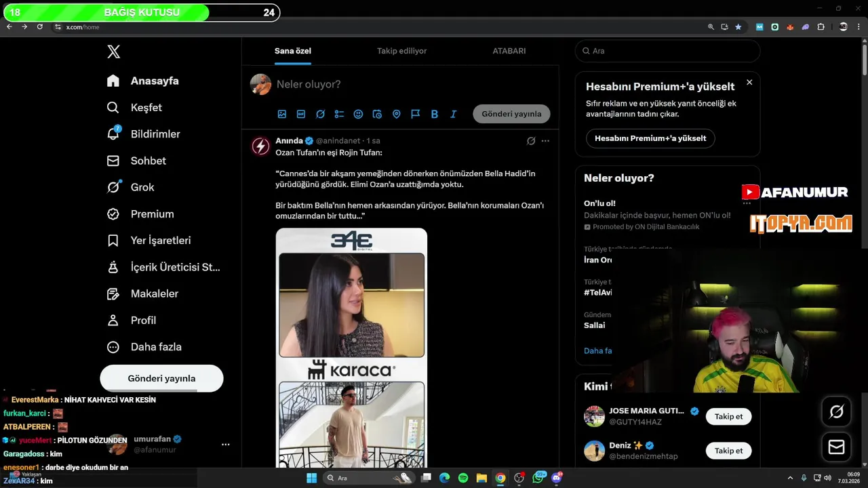Screen dimensions: 868x488
Task: Go to Anasayfa in the sidebar
Action: click(143, 81)
